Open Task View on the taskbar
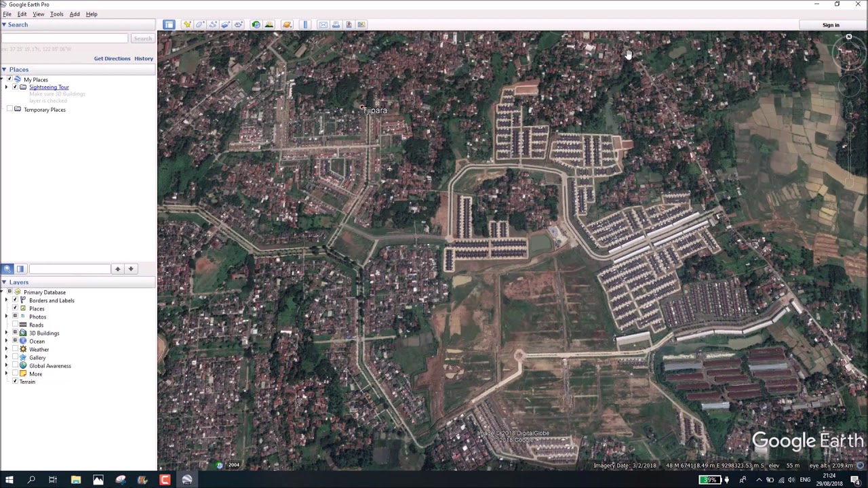Screen dimensions: 868x488 (x=53, y=480)
